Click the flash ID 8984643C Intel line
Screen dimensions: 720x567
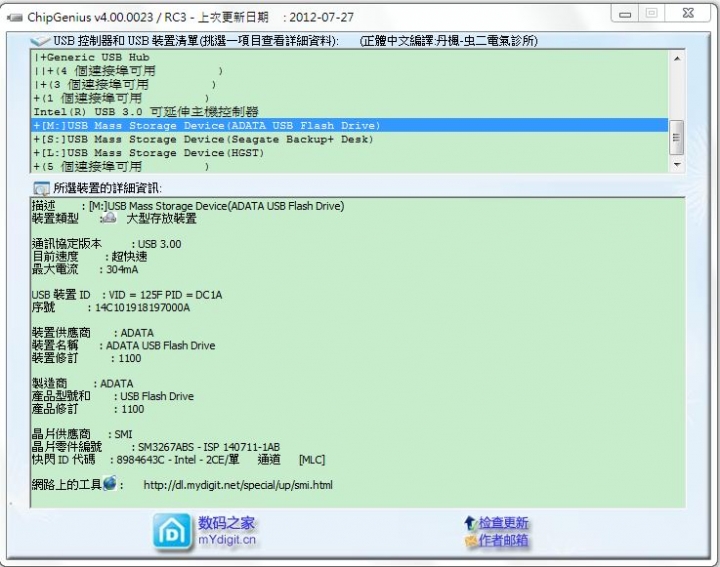point(178,460)
